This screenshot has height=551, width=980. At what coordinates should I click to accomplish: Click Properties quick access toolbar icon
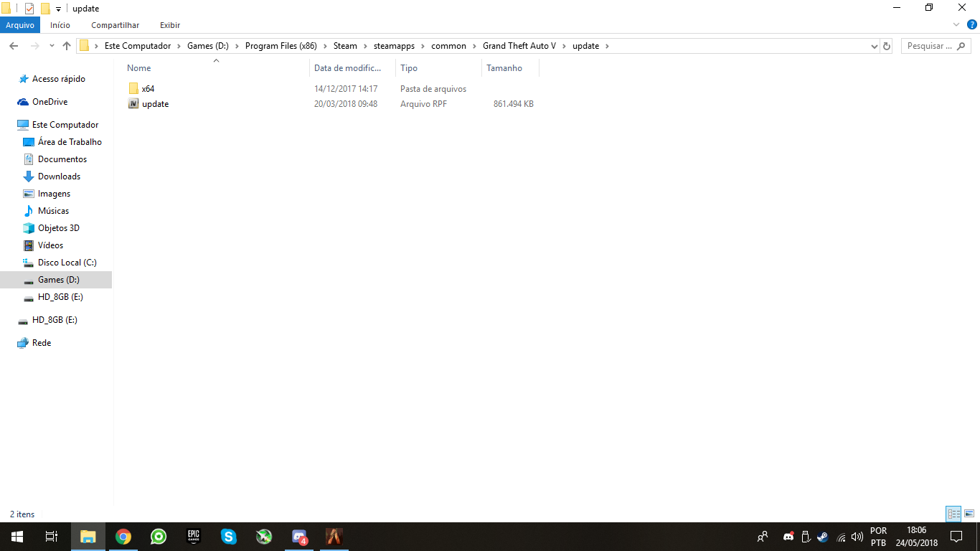click(x=29, y=9)
